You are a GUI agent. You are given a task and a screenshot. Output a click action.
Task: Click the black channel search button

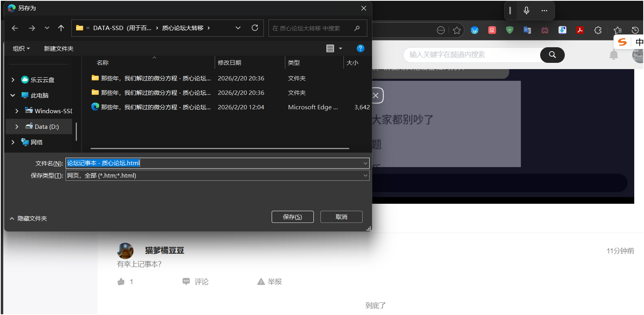(x=552, y=55)
